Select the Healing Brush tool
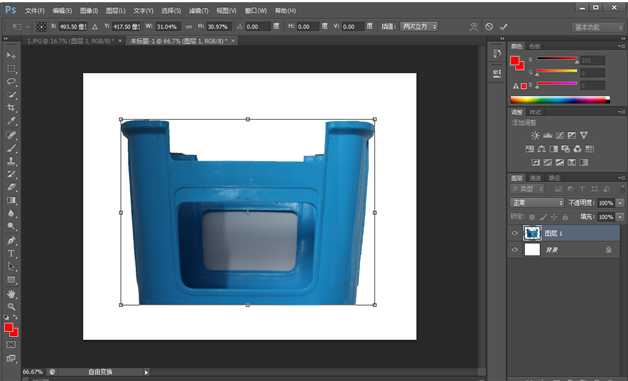The image size is (628, 381). [11, 135]
